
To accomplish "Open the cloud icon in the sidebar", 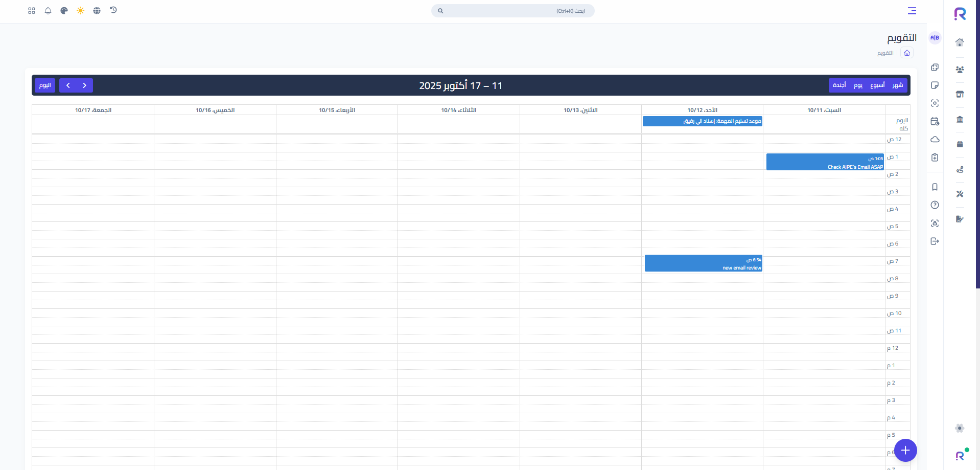I will tap(935, 139).
